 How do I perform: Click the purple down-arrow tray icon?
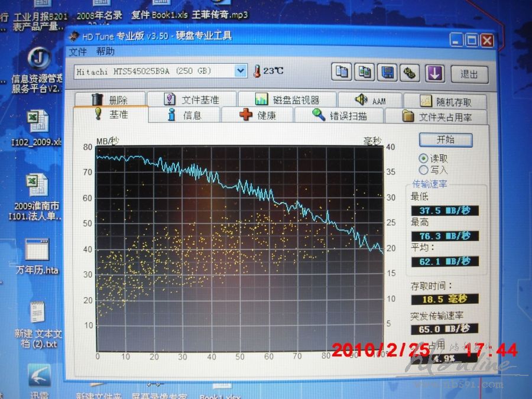pos(435,73)
